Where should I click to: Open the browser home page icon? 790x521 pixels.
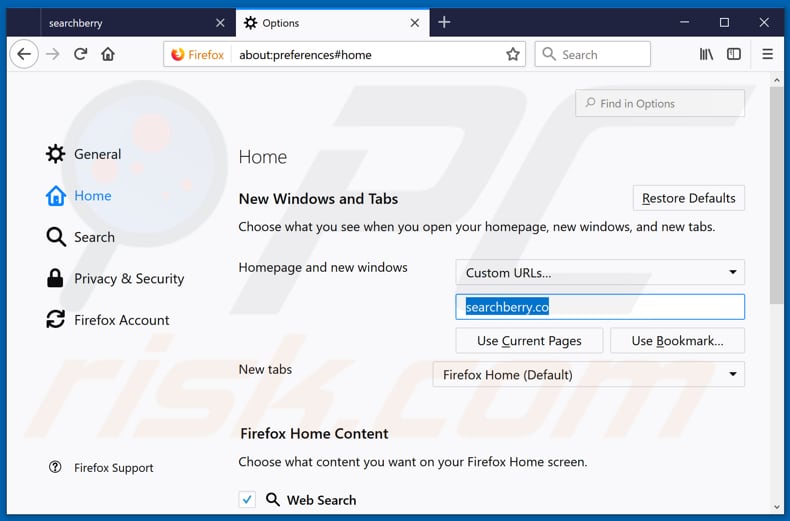tap(108, 54)
